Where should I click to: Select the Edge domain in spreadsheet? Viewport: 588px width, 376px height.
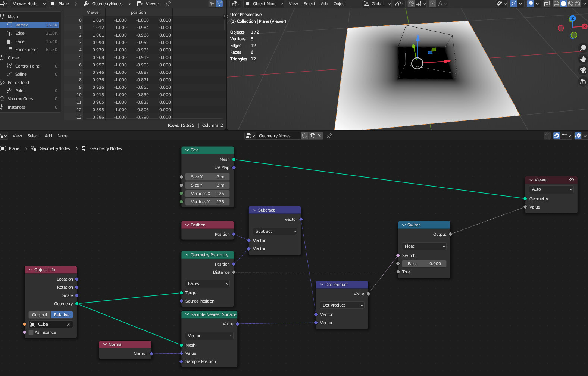pos(30,33)
